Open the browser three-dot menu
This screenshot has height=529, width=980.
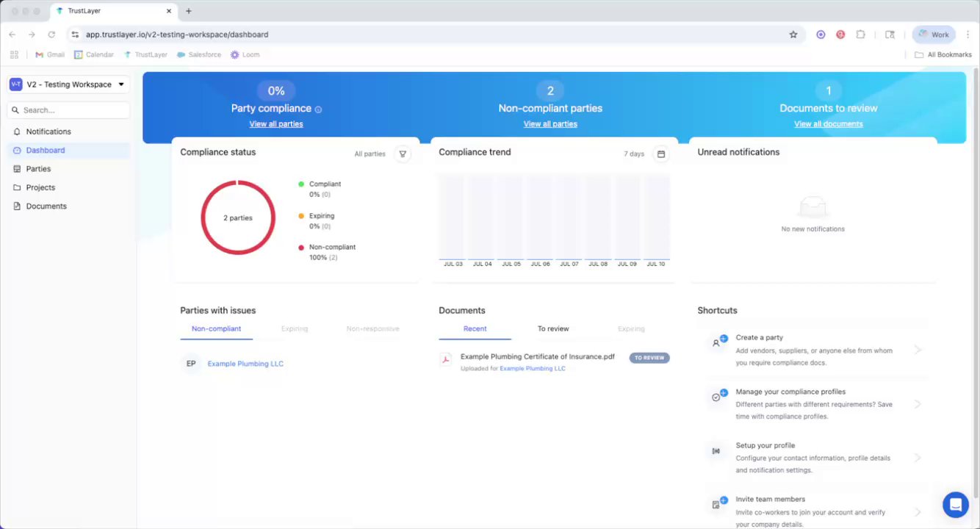point(969,35)
